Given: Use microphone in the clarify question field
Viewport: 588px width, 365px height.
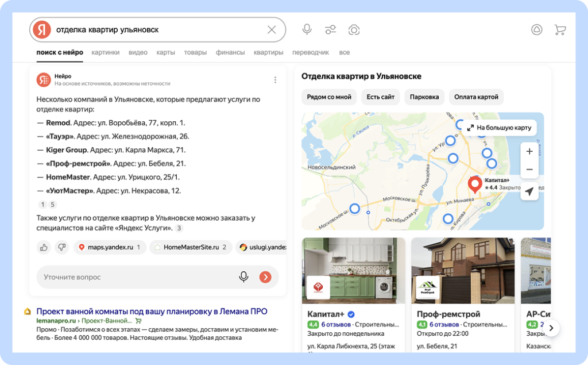Looking at the screenshot, I should (x=243, y=277).
